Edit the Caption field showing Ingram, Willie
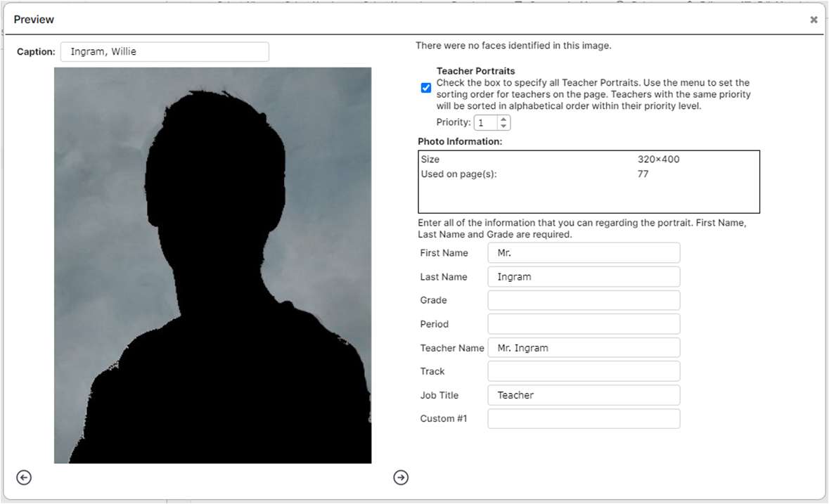The height and width of the screenshot is (504, 829). (165, 52)
